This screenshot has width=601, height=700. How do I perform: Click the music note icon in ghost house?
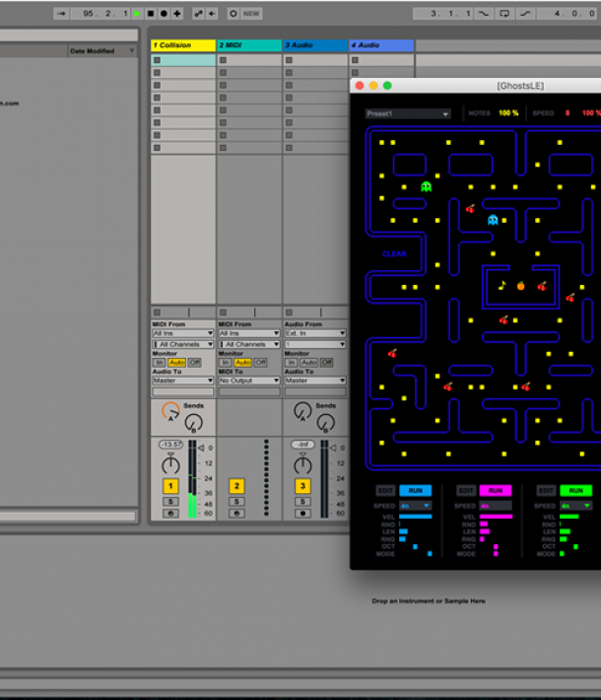[502, 285]
